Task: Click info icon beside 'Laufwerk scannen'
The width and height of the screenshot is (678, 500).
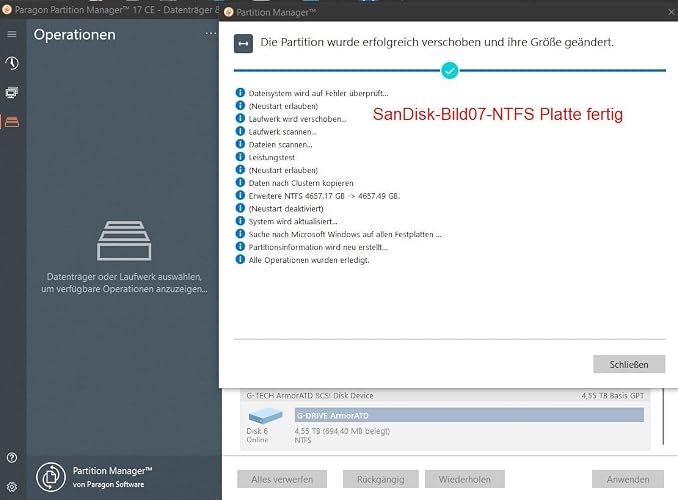Action: coord(240,131)
